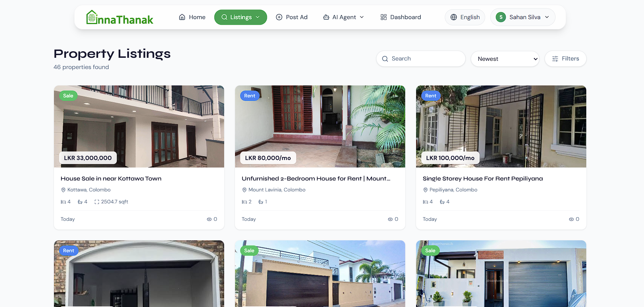Open Kottawa house listing photo
The width and height of the screenshot is (644, 307).
pyautogui.click(x=139, y=126)
